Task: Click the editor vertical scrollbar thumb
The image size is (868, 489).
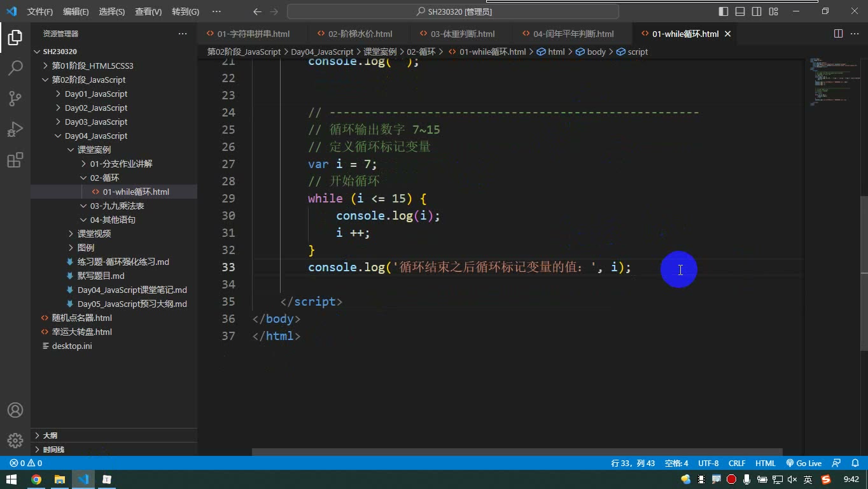Action: [864, 274]
